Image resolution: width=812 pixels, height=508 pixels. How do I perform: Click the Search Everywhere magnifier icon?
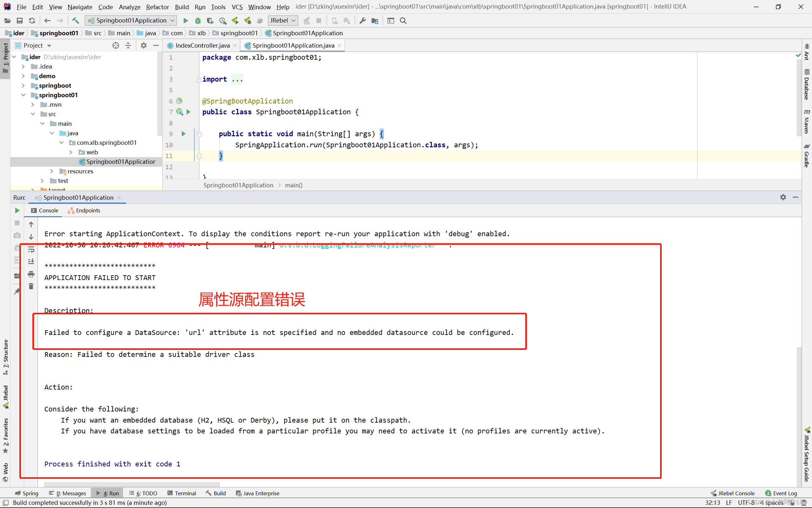coord(403,21)
